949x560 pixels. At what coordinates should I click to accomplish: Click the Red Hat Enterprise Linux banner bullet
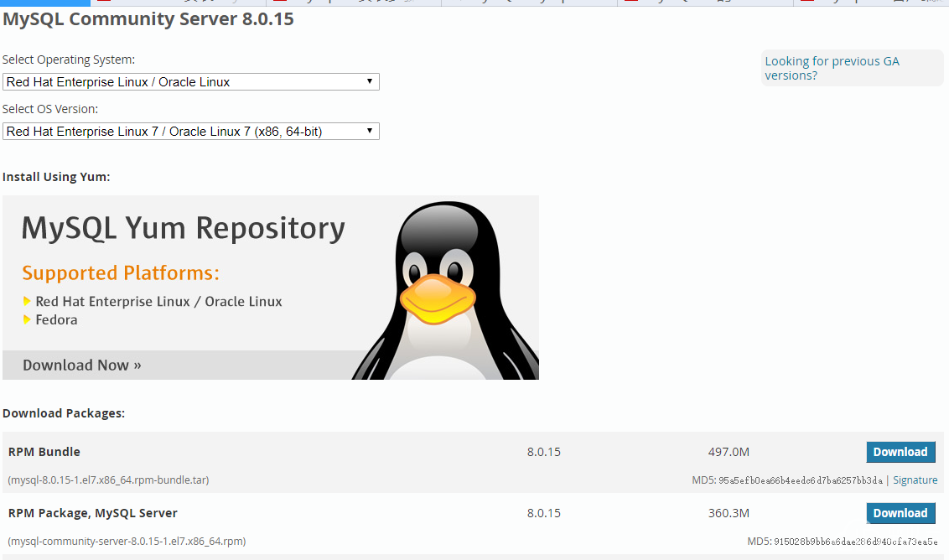point(158,301)
